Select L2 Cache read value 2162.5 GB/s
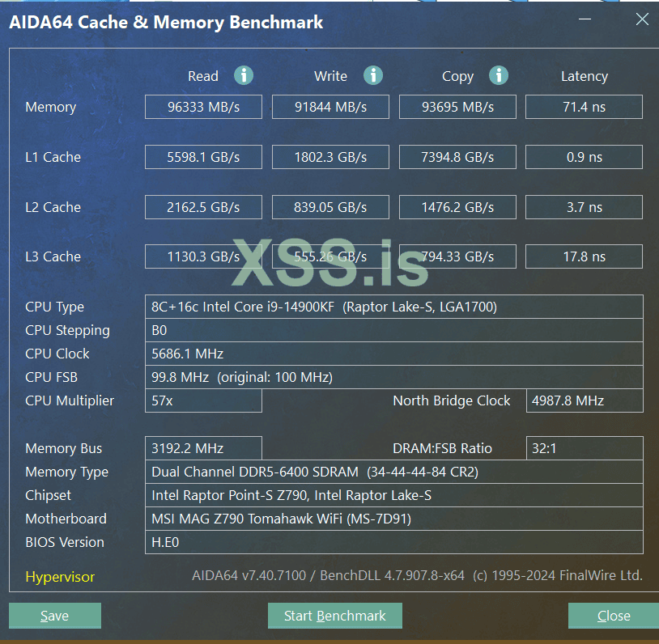The height and width of the screenshot is (644, 659). [203, 207]
